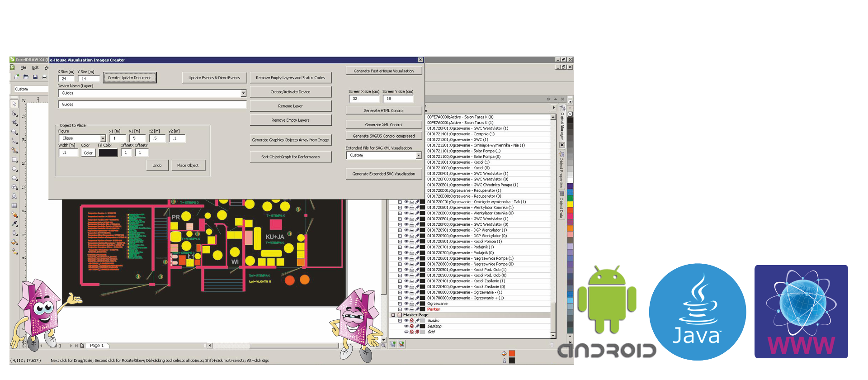The width and height of the screenshot is (868, 380).
Task: Select the Fill bucket tool
Action: pos(14,242)
